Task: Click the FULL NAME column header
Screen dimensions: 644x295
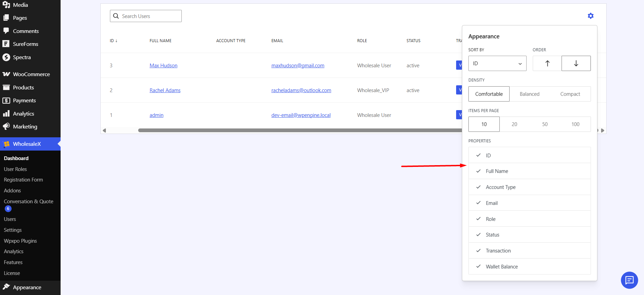Action: point(161,40)
